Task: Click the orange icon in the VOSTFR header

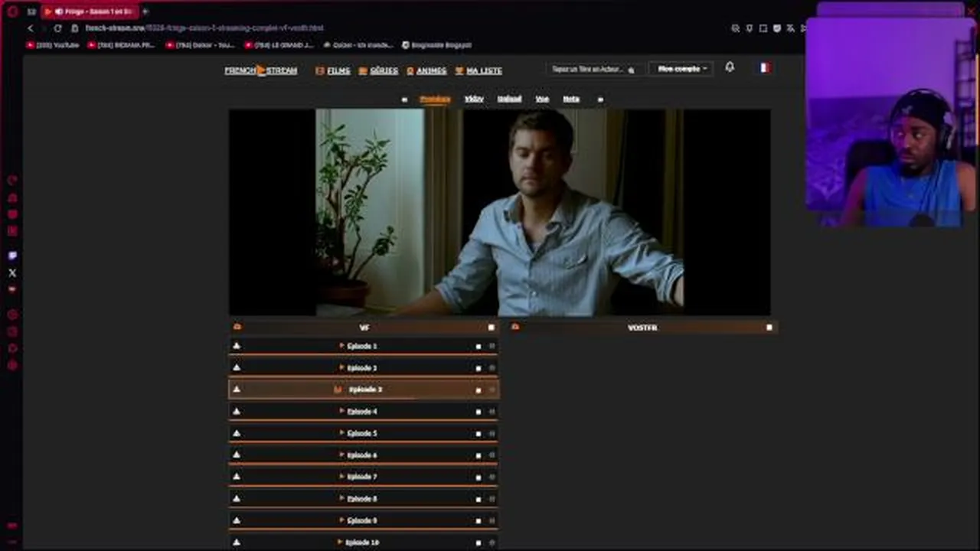Action: 515,327
